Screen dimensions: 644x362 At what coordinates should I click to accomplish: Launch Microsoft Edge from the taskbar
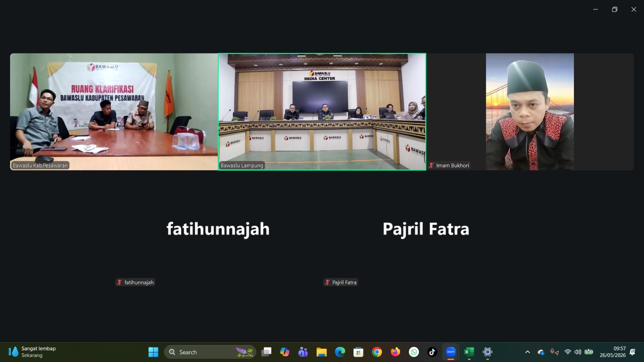[340, 352]
